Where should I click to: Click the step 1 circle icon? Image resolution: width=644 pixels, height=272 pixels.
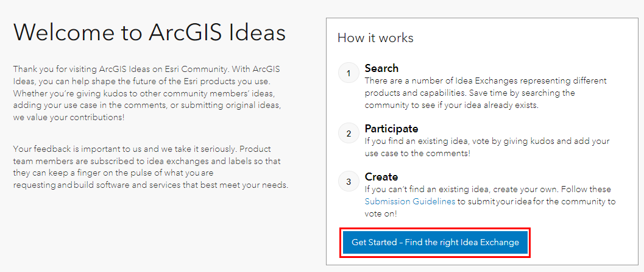(349, 73)
